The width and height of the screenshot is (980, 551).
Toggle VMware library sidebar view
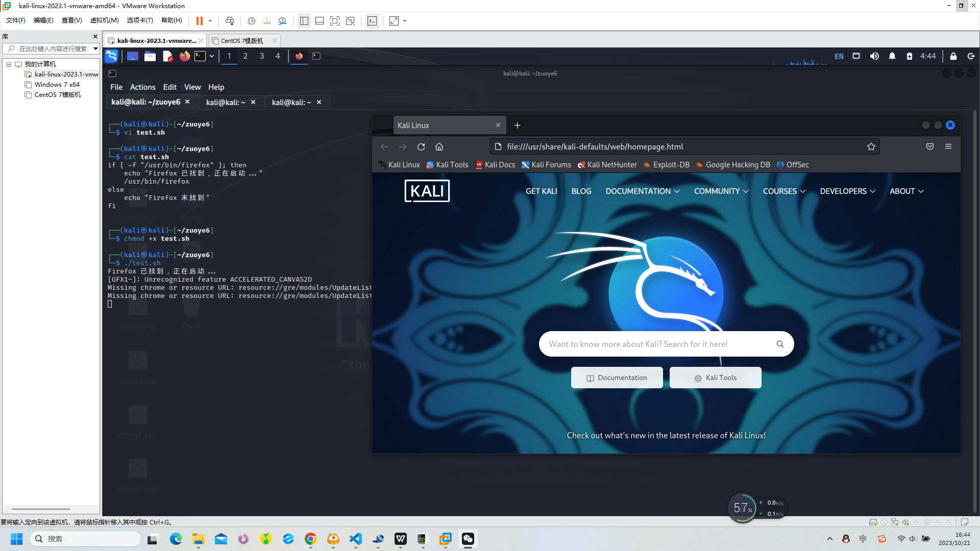coord(304,21)
